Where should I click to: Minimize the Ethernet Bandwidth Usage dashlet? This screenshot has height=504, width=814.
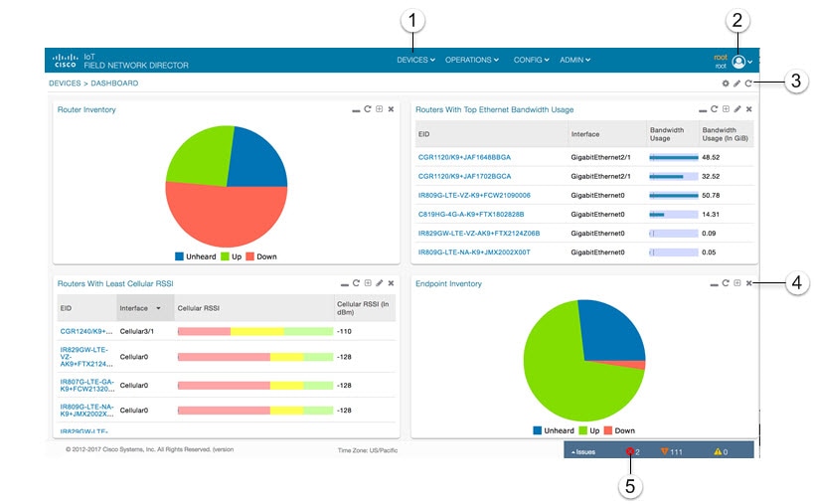(703, 110)
